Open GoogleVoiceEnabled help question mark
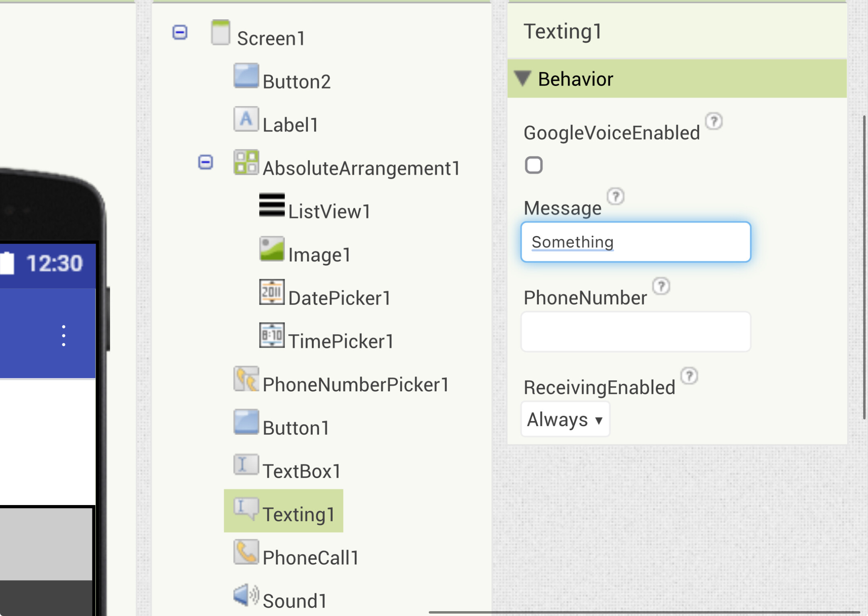868x616 pixels. point(714,121)
